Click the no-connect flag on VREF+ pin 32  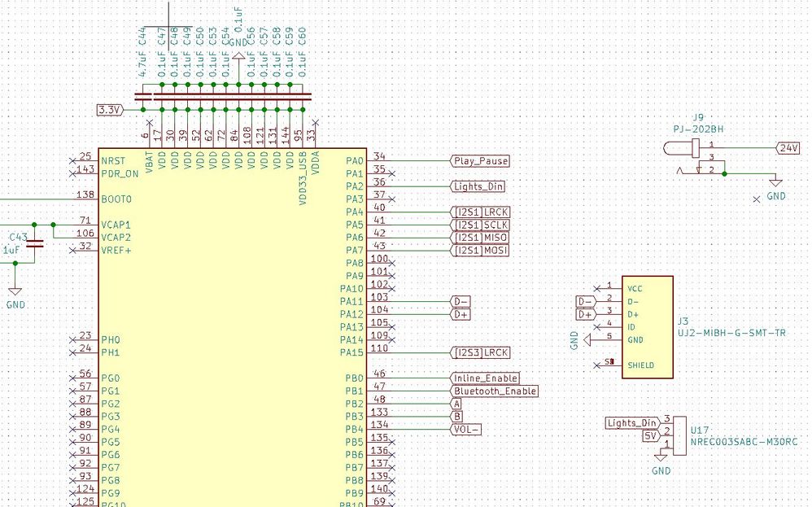click(72, 251)
